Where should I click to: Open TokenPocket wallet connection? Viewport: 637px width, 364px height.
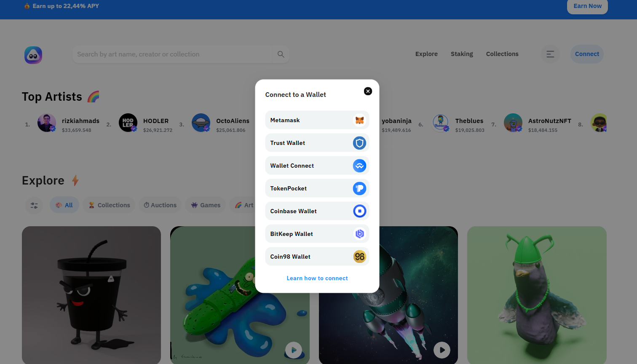(317, 188)
